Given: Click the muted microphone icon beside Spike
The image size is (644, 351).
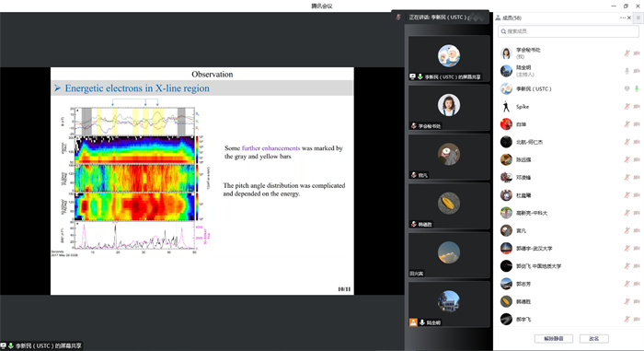Looking at the screenshot, I should click(x=627, y=107).
